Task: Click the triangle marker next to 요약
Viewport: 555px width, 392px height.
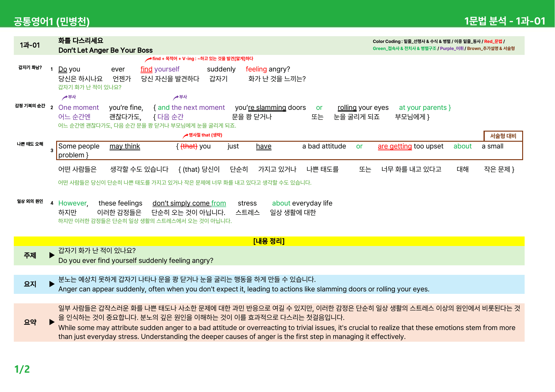Action: tap(52, 322)
